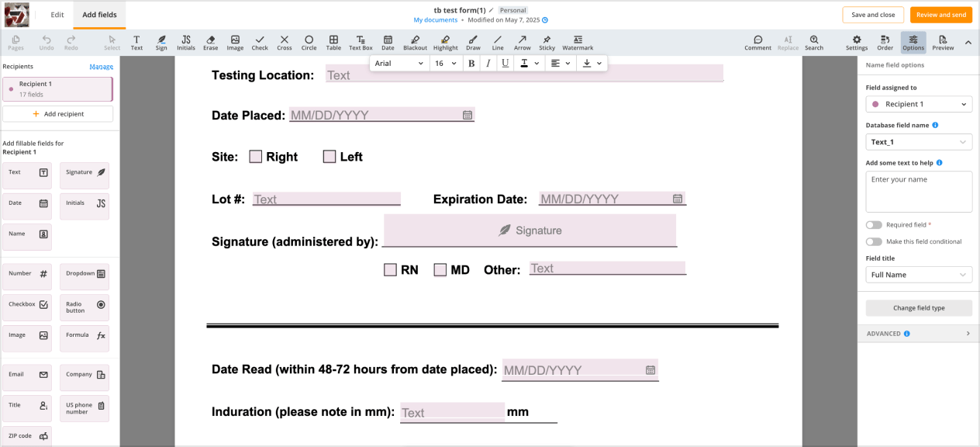The height and width of the screenshot is (447, 980).
Task: Enable the Required field toggle
Action: click(874, 224)
